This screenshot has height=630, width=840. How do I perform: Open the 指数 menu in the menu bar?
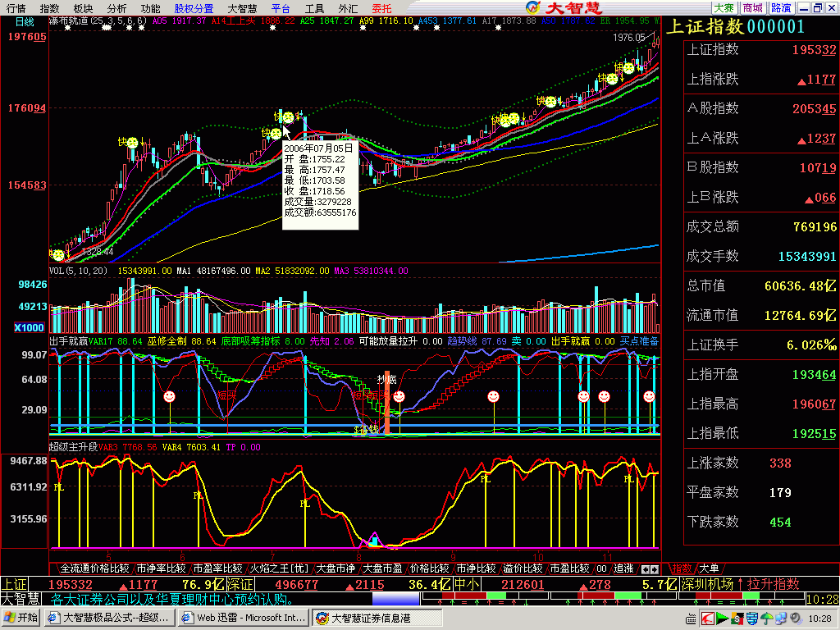click(x=49, y=8)
